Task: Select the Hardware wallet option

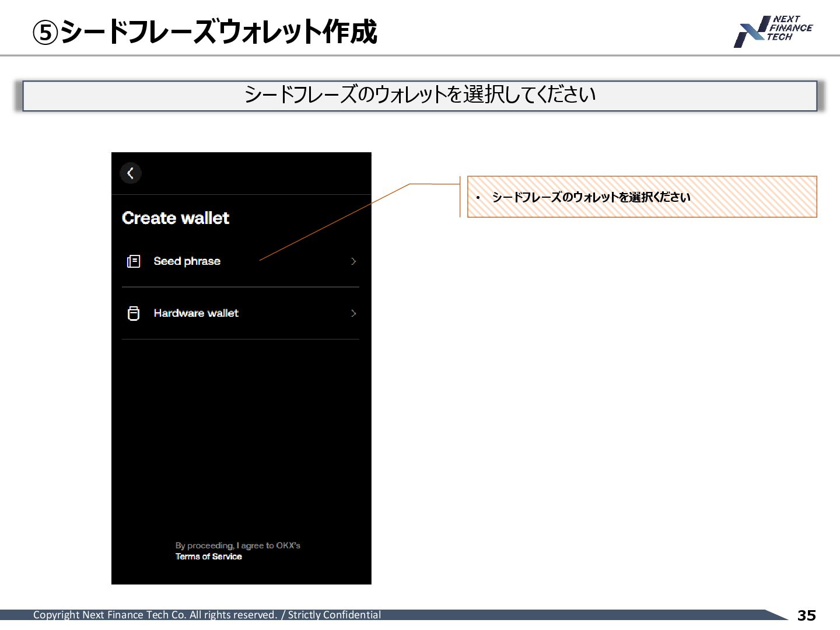Action: point(240,313)
